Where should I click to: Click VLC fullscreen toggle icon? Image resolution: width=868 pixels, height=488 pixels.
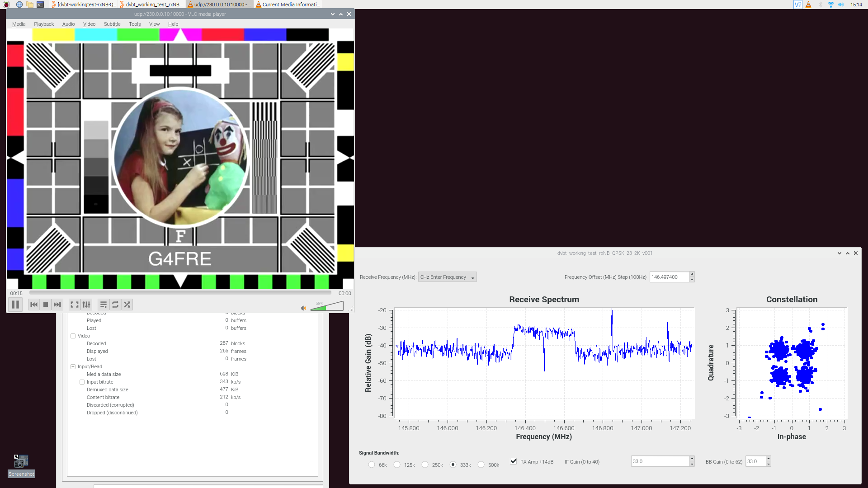point(74,305)
